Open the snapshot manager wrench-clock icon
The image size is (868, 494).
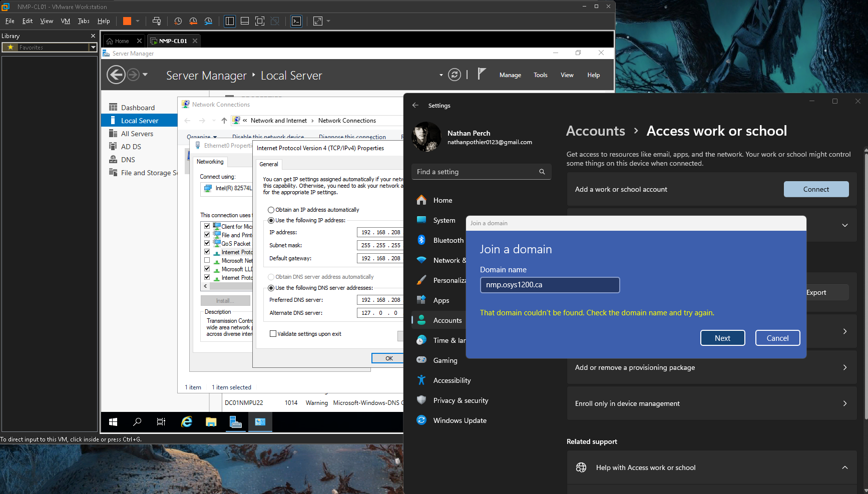208,21
